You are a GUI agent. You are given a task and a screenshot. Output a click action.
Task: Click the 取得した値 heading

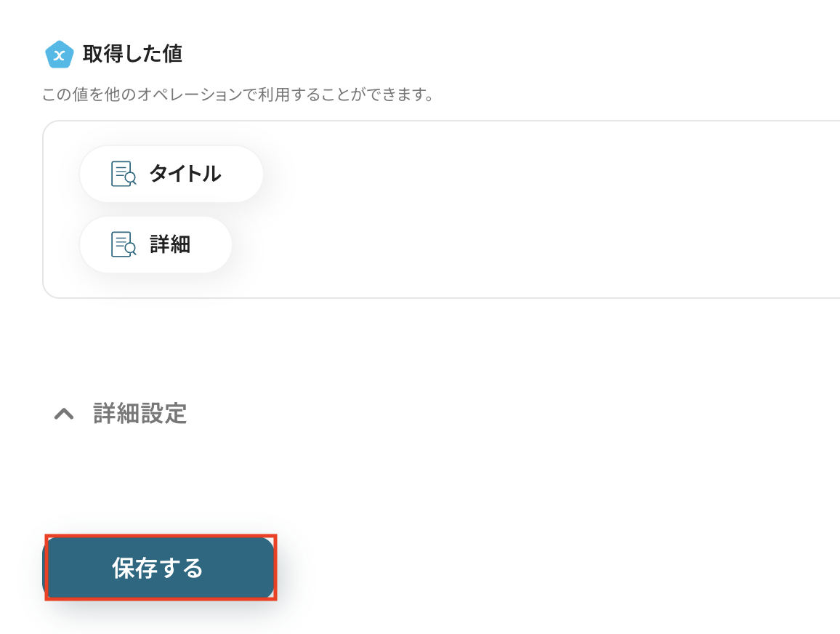pos(132,54)
